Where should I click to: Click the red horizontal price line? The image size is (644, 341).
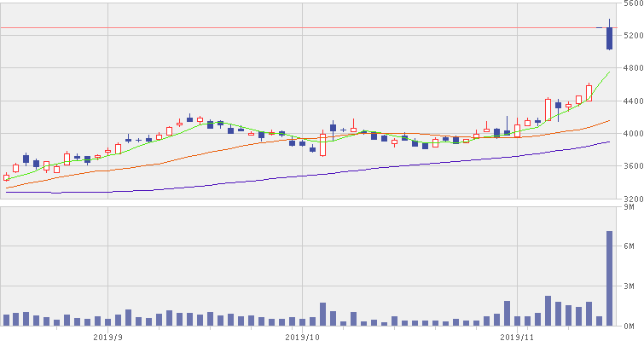point(256,28)
